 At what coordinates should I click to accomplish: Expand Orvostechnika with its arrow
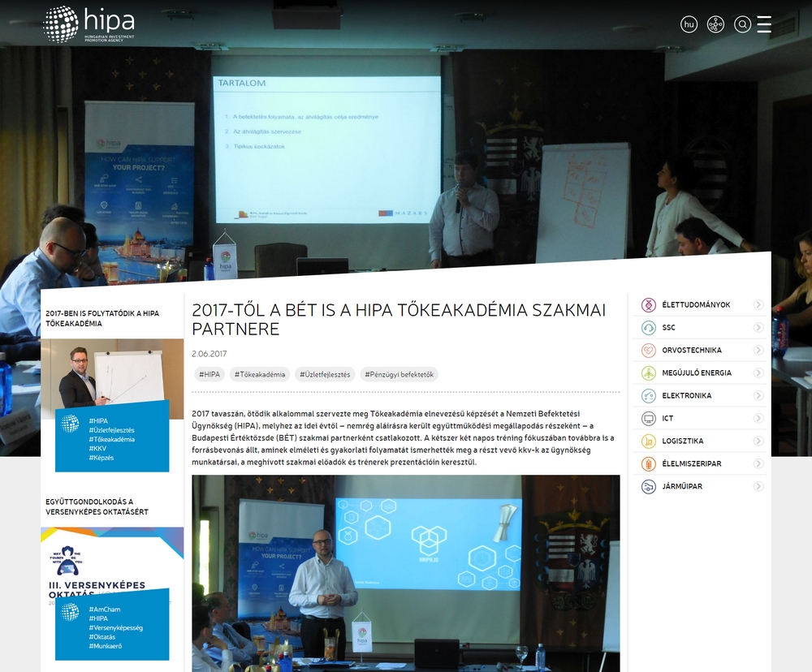pos(758,351)
